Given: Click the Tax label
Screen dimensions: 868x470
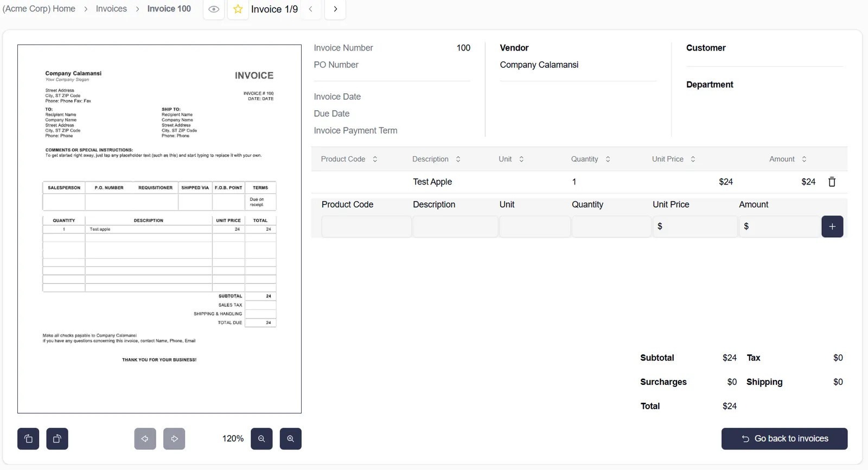Looking at the screenshot, I should (x=754, y=358).
